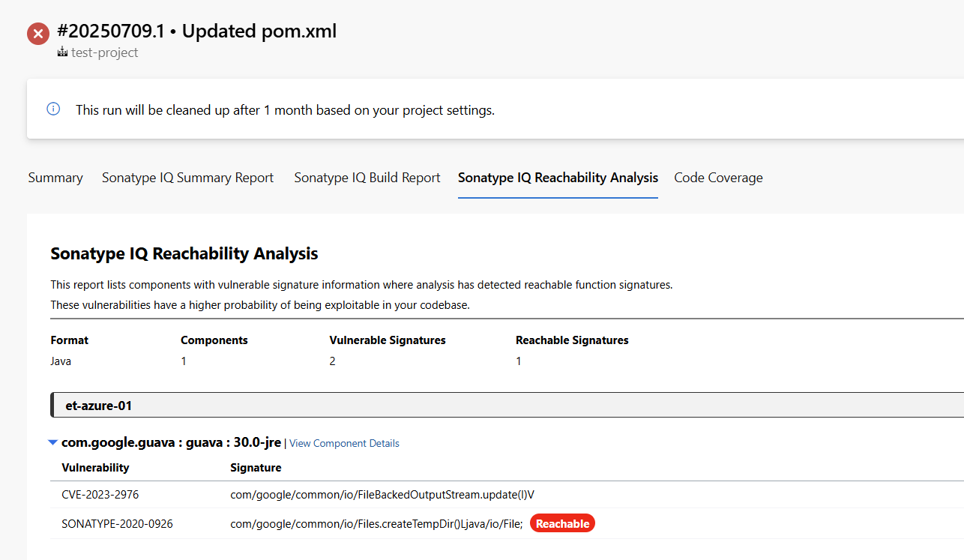Screen dimensions: 964x560
Task: Click the cleanup-after-1-month notice text
Action: point(285,109)
